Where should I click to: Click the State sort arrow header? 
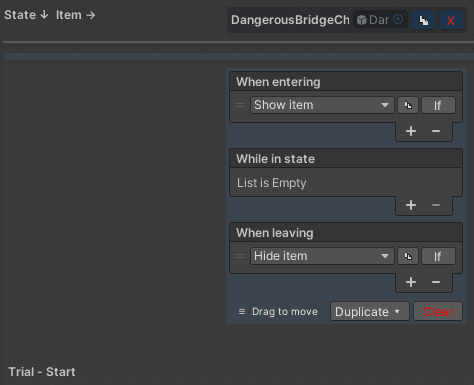click(x=26, y=15)
